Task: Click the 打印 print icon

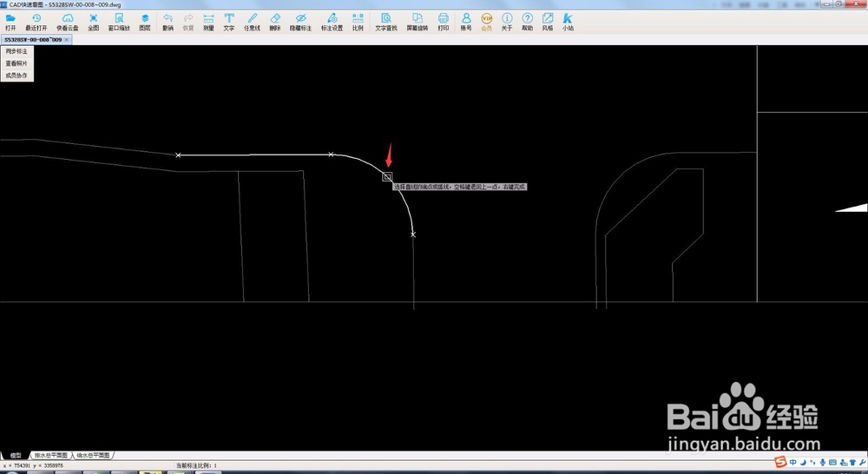Action: click(444, 22)
